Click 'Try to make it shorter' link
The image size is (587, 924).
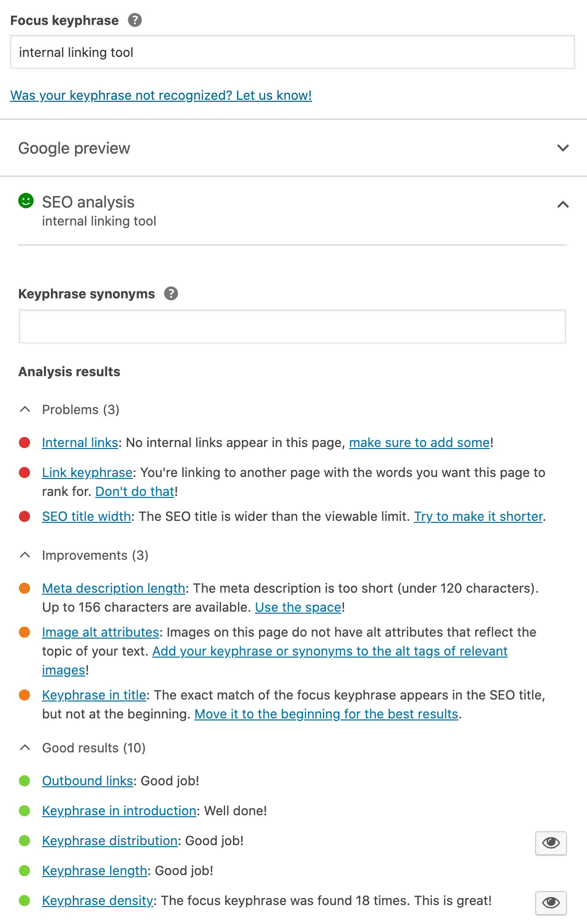click(x=478, y=516)
